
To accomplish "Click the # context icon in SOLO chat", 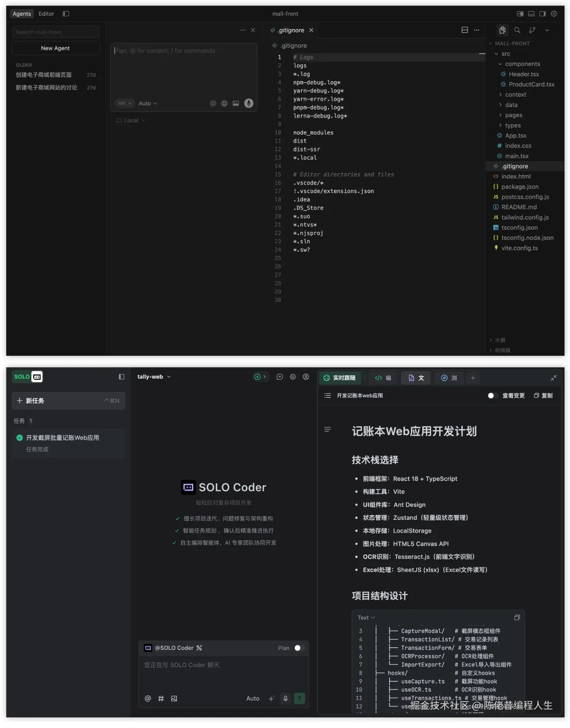I will point(161,699).
